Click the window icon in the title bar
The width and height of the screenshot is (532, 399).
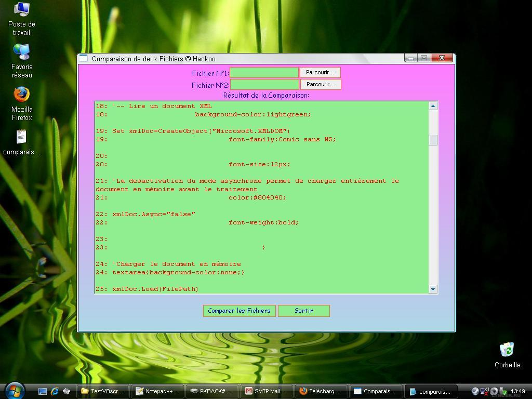(84, 59)
